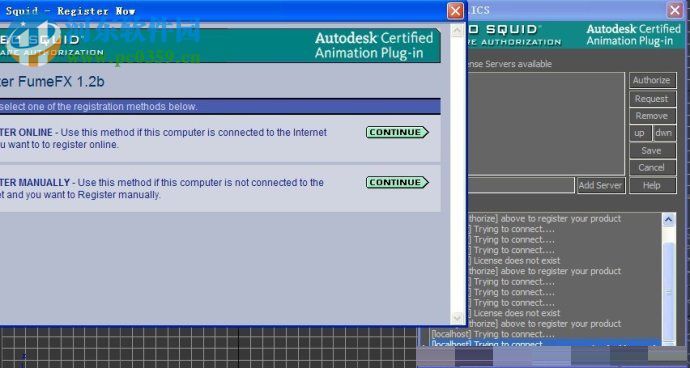Click the Request button
Image resolution: width=690 pixels, height=368 pixels.
(x=652, y=99)
